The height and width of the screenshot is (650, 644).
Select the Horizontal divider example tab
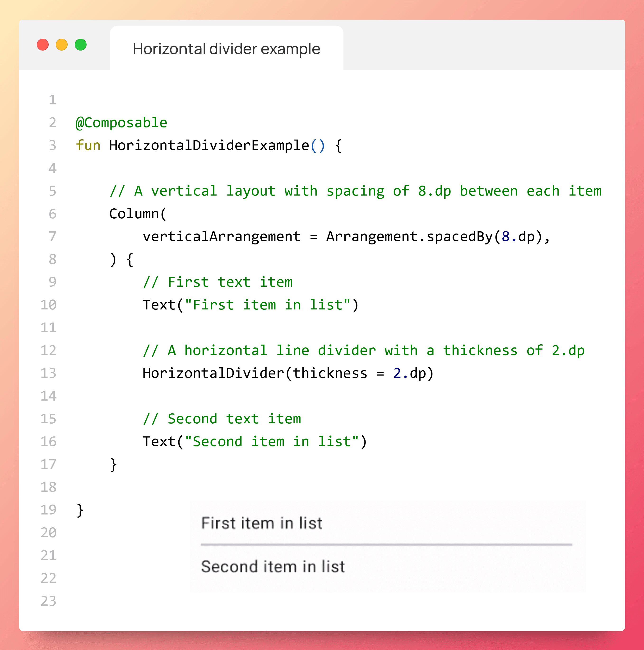click(x=226, y=49)
